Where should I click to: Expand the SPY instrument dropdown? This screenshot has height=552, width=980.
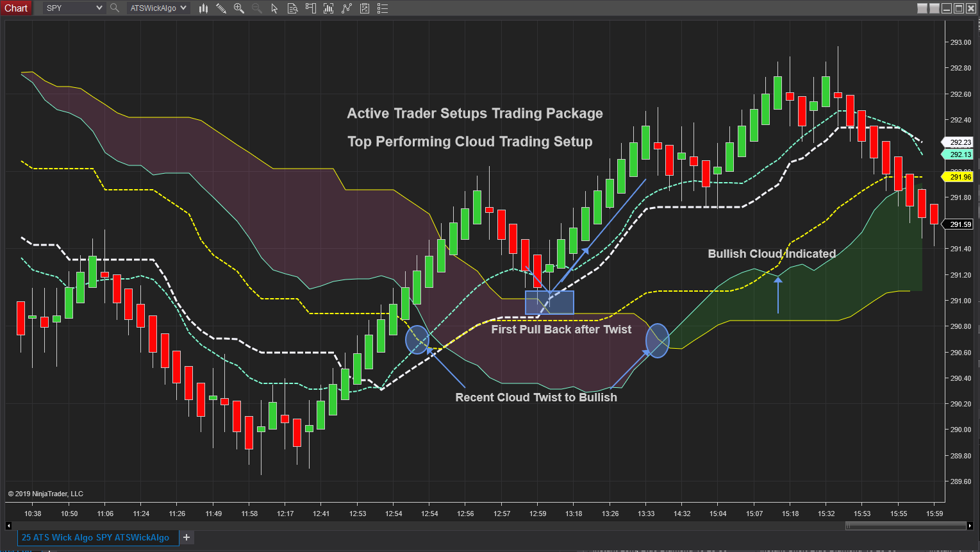(x=74, y=8)
